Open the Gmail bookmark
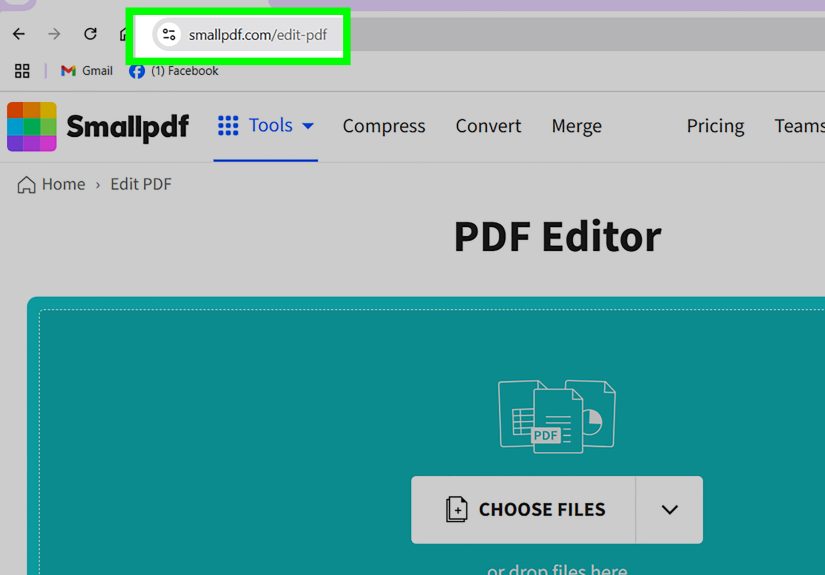The image size is (825, 575). (86, 70)
